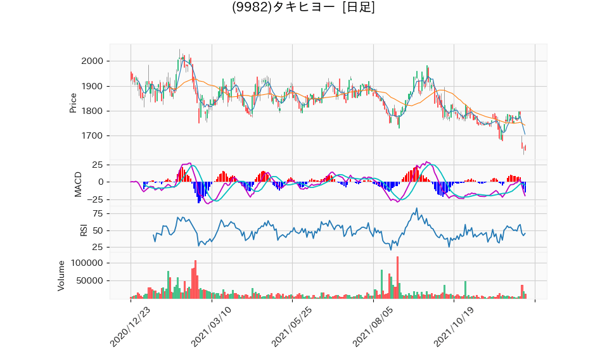Image resolution: width=607 pixels, height=364 pixels.
Task: Click the Price axis label
Action: pos(73,103)
